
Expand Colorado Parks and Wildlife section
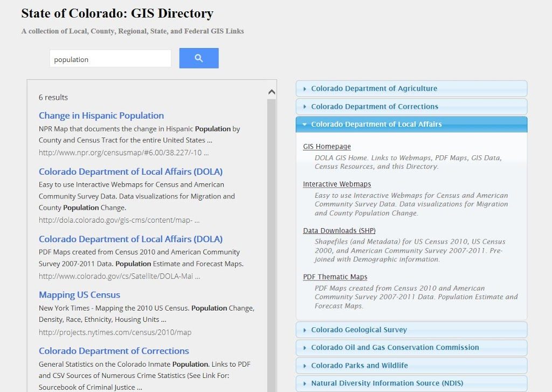pyautogui.click(x=411, y=366)
